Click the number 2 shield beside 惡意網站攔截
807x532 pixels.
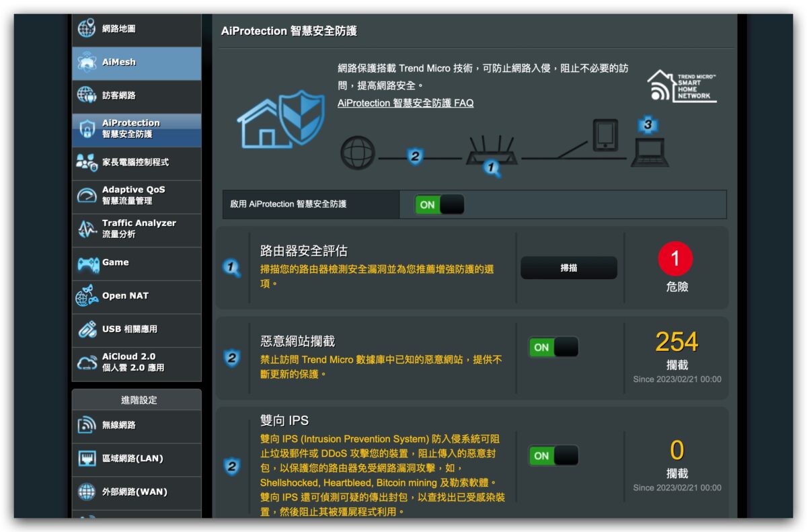click(x=231, y=358)
